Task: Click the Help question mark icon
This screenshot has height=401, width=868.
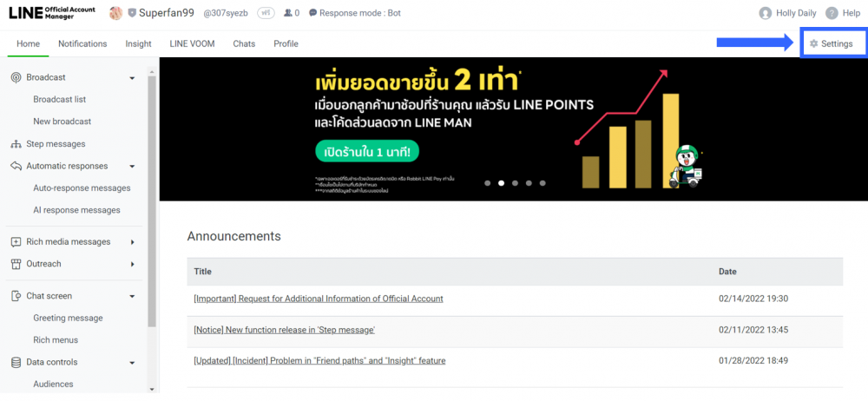Action: tap(832, 13)
